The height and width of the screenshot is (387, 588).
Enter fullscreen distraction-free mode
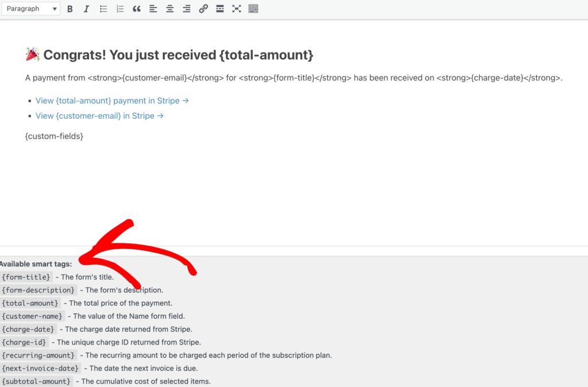click(237, 9)
